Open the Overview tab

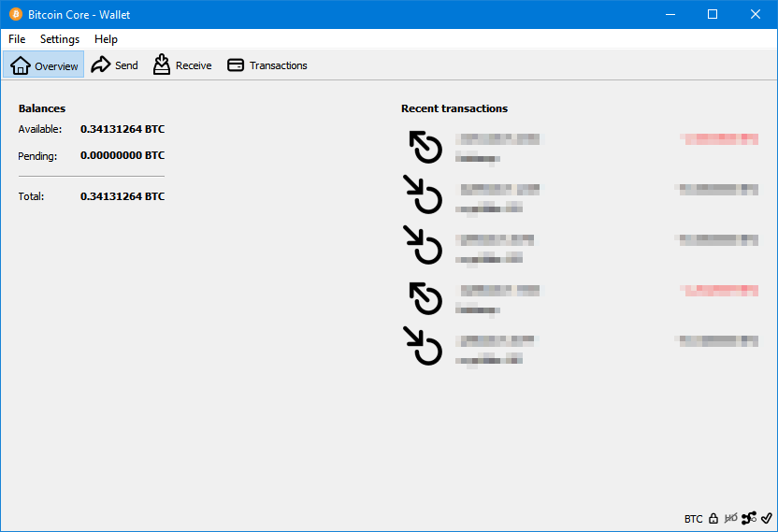point(44,65)
